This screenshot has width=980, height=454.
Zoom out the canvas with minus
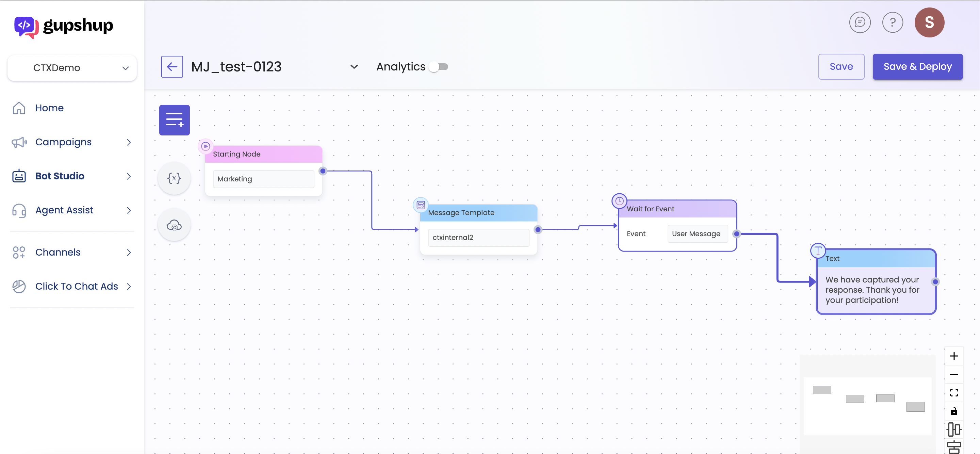(954, 374)
